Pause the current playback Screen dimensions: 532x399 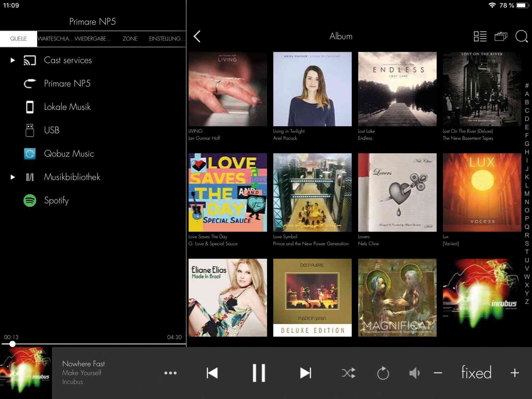tap(259, 373)
